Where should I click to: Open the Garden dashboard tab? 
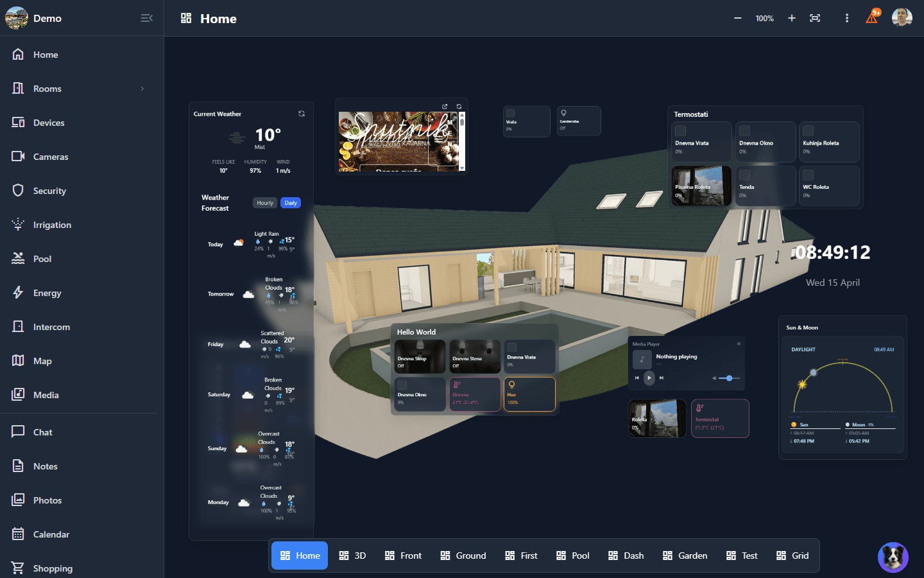pos(685,556)
